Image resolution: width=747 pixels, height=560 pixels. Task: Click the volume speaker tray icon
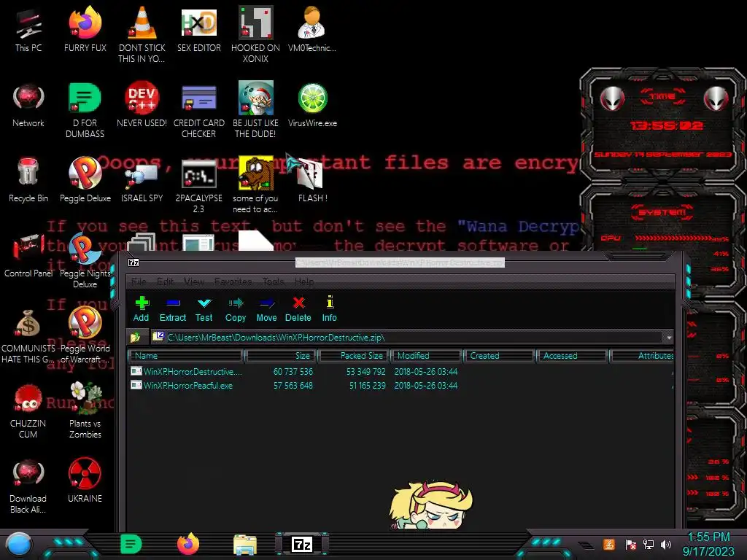coord(666,544)
